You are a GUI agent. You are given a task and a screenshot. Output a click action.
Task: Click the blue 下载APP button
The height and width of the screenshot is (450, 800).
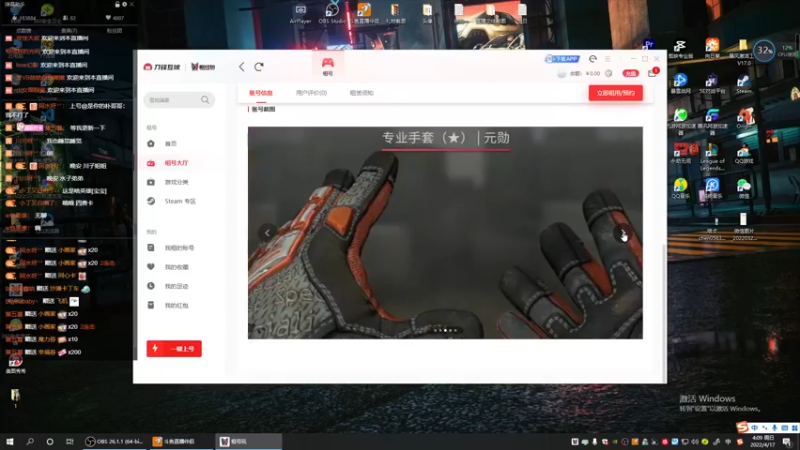(x=562, y=59)
